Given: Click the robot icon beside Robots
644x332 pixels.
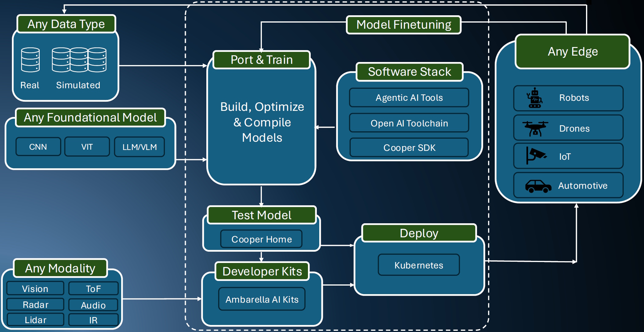Looking at the screenshot, I should [534, 98].
